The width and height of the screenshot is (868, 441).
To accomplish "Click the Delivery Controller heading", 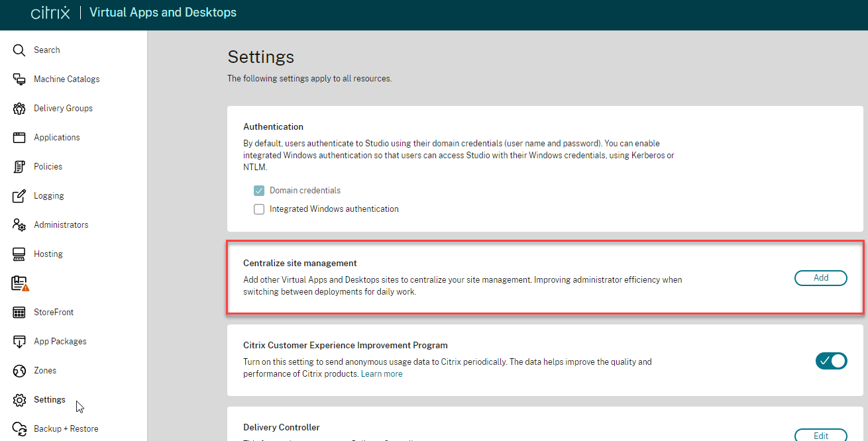I will click(x=282, y=428).
